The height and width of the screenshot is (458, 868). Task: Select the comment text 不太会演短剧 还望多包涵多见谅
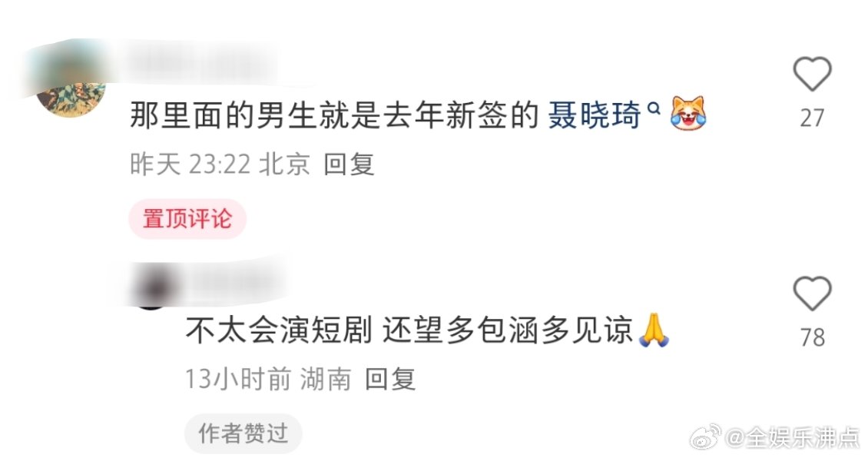pyautogui.click(x=409, y=330)
